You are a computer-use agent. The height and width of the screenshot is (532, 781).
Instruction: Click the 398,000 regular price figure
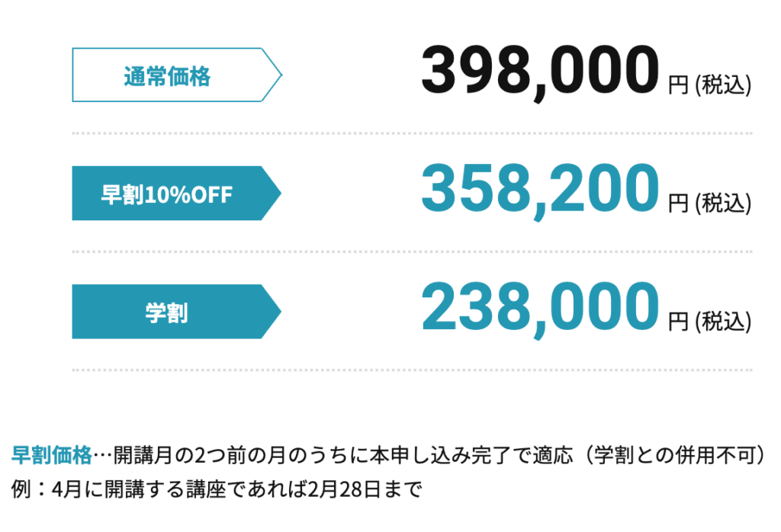coord(541,72)
